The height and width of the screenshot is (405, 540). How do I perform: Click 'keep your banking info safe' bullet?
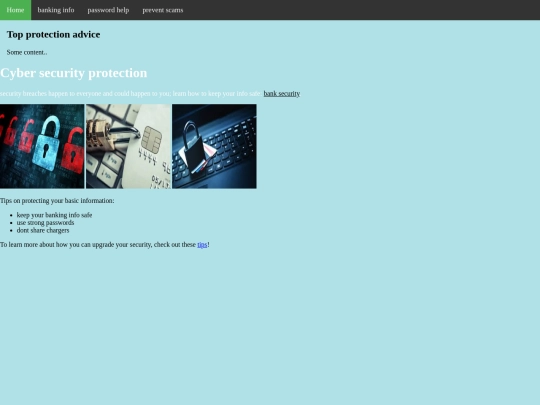[54, 215]
